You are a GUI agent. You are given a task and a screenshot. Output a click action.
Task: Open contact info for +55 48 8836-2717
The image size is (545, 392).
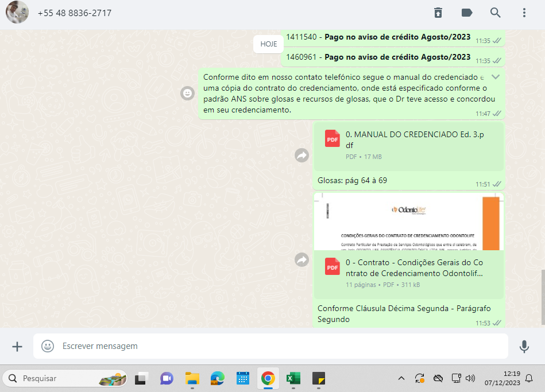[x=75, y=13]
